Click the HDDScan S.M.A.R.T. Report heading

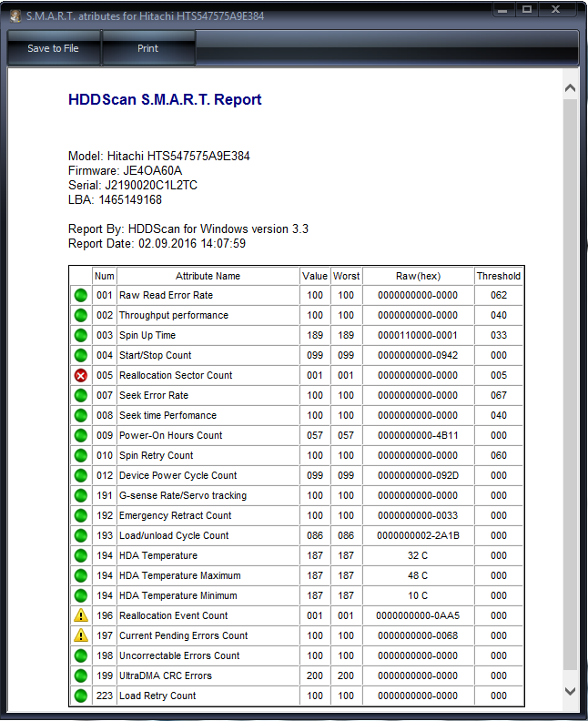165,100
